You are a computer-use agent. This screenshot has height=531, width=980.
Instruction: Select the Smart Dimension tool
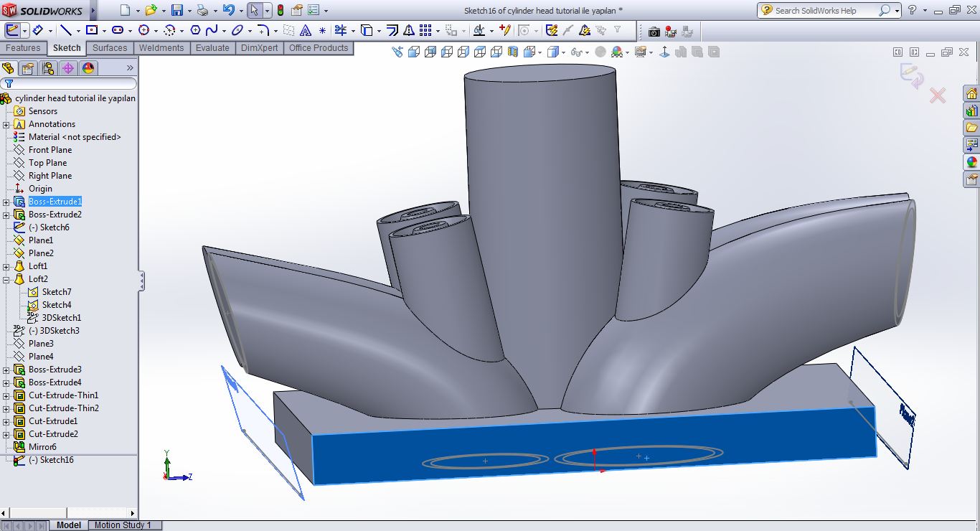[37, 30]
